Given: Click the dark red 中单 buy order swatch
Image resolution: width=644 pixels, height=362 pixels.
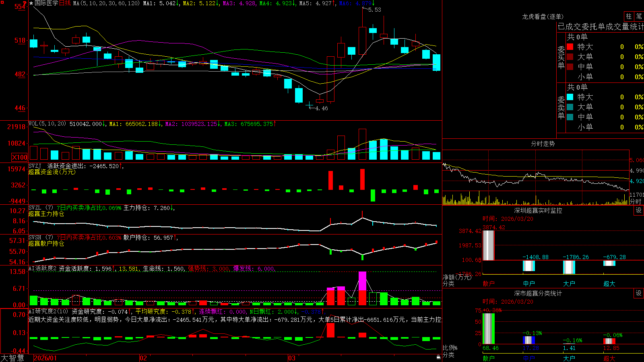Looking at the screenshot, I should pyautogui.click(x=570, y=67).
